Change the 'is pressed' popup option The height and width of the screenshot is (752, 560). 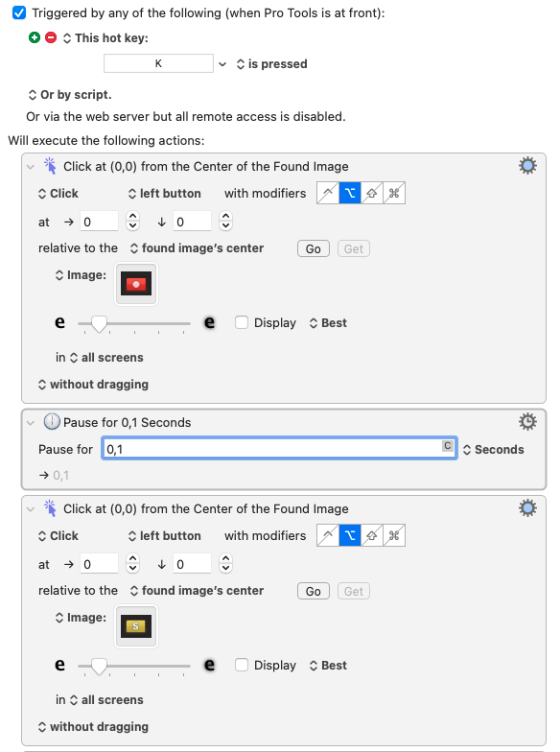point(272,63)
